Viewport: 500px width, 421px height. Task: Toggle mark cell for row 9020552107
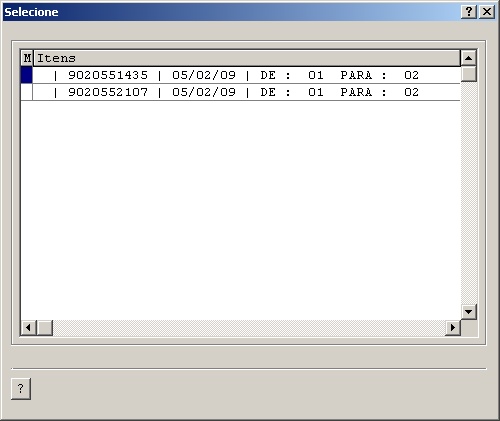click(x=27, y=92)
